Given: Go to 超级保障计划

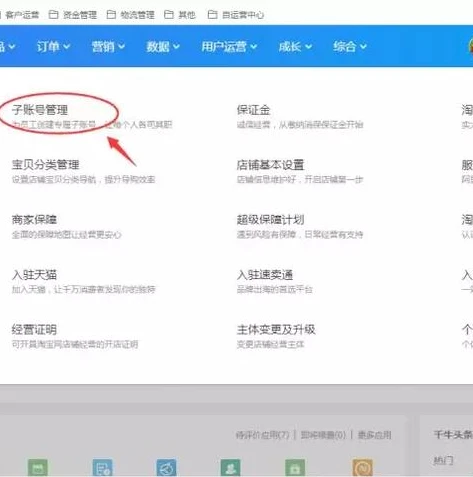Looking at the screenshot, I should click(x=270, y=220).
